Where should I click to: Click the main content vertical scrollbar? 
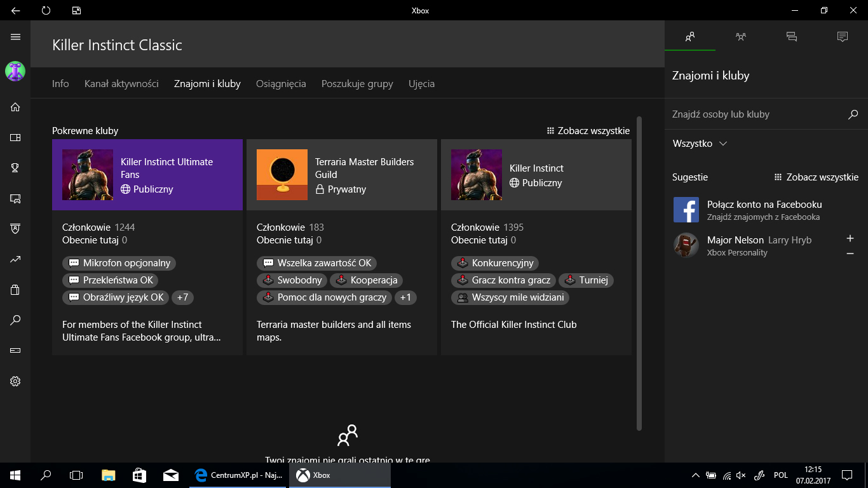(x=639, y=273)
